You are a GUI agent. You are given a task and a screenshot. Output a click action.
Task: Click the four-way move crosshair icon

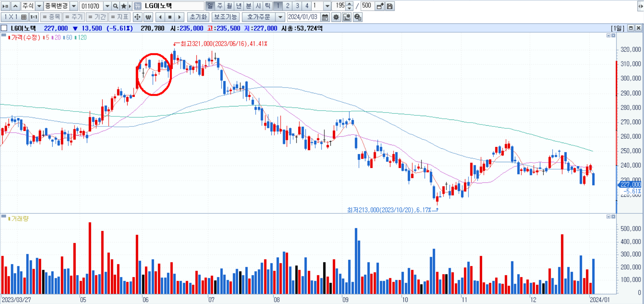[137, 17]
